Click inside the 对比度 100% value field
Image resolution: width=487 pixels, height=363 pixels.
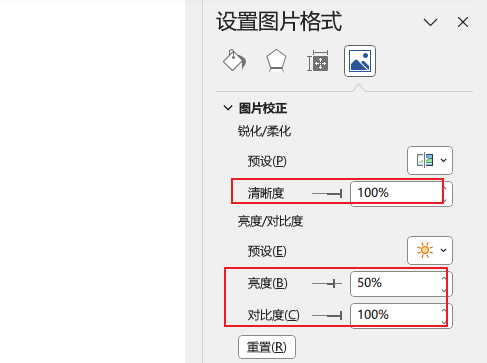[x=396, y=315]
